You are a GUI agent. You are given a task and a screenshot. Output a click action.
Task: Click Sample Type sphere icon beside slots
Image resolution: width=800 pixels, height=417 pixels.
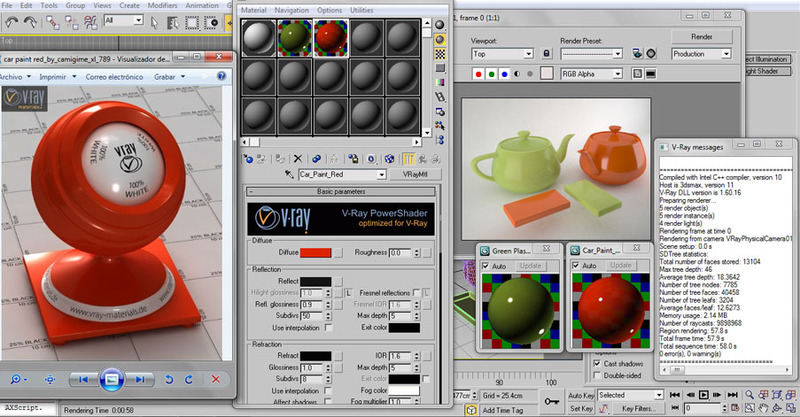pos(439,24)
